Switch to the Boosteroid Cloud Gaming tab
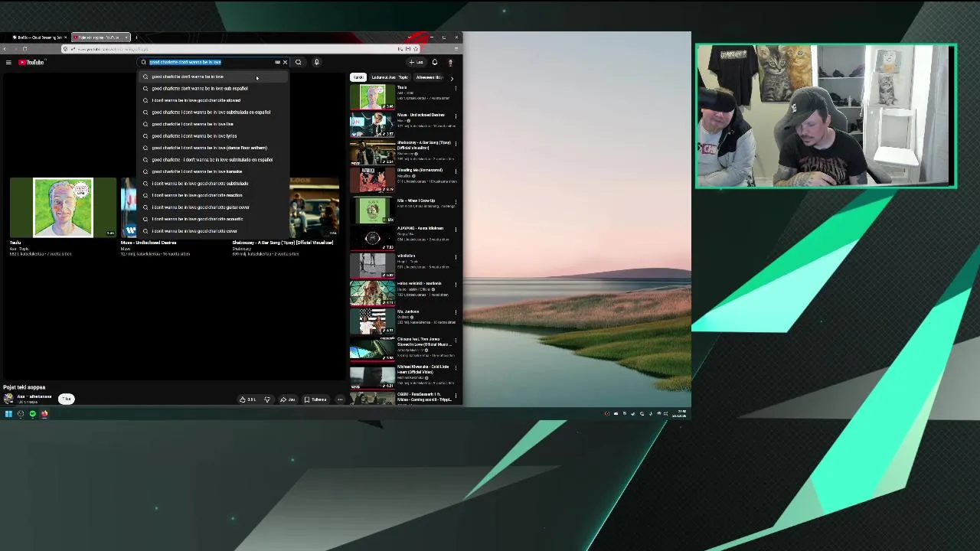 click(38, 37)
